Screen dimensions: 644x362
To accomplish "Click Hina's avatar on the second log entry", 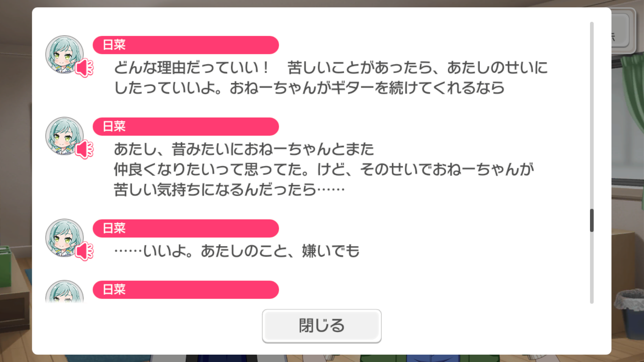I will click(x=64, y=136).
